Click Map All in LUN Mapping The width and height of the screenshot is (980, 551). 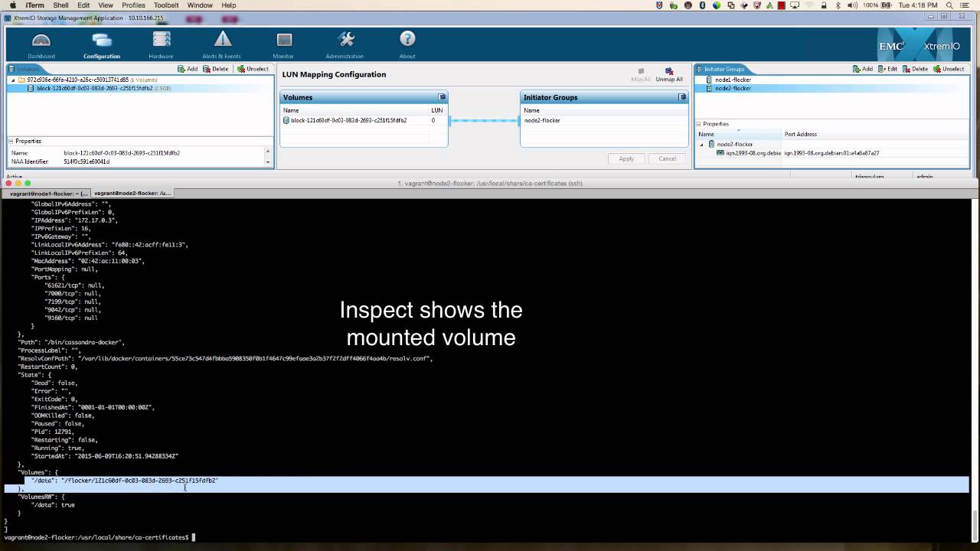[x=641, y=74]
